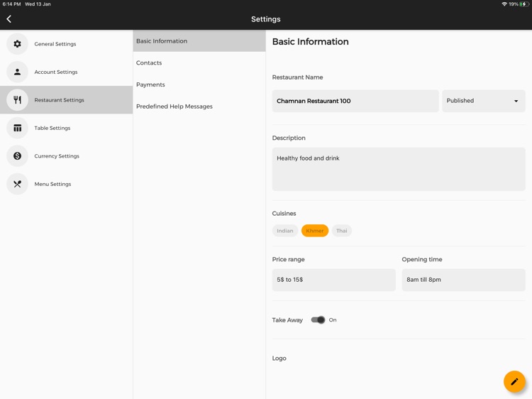Click the Description text area
532x399 pixels.
coord(399,169)
